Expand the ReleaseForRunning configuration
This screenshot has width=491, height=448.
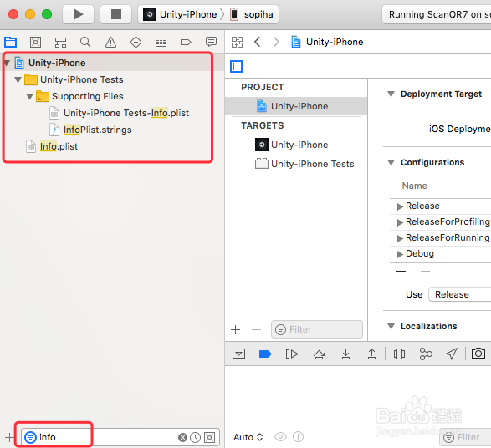coord(400,238)
